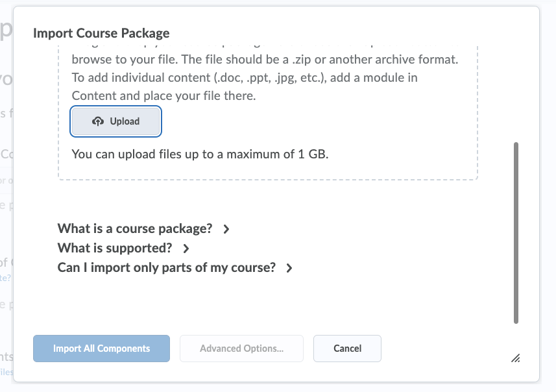Click the dimmed 'te?' link behind the dialog
The height and width of the screenshot is (392, 556).
tap(5, 278)
